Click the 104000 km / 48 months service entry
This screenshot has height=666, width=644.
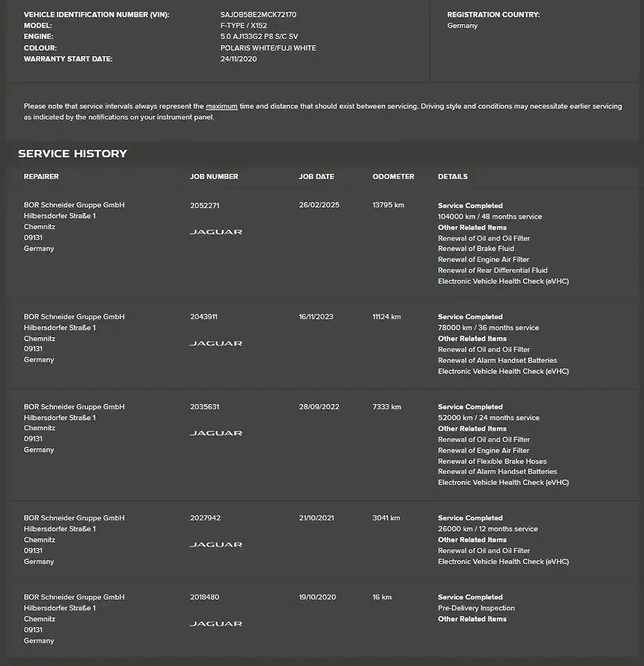click(x=489, y=216)
